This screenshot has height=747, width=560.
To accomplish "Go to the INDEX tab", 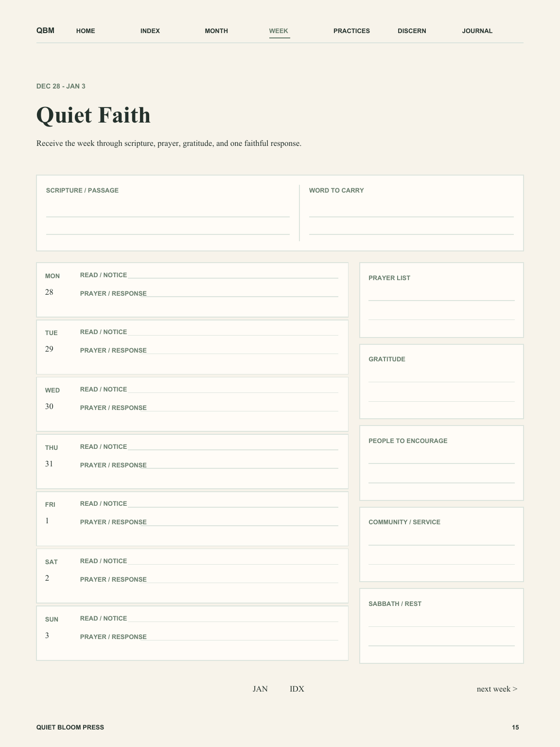I will (x=150, y=31).
